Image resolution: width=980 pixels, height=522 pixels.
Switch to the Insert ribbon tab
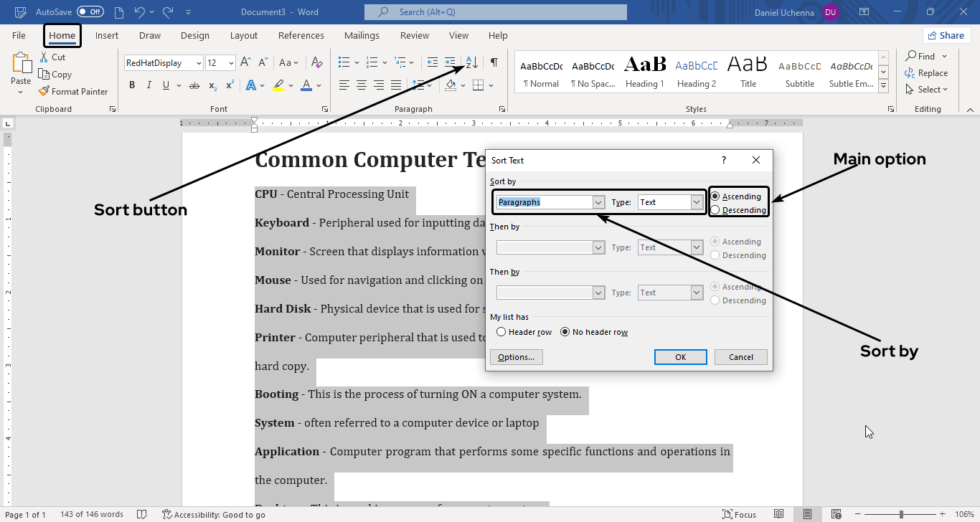point(107,36)
